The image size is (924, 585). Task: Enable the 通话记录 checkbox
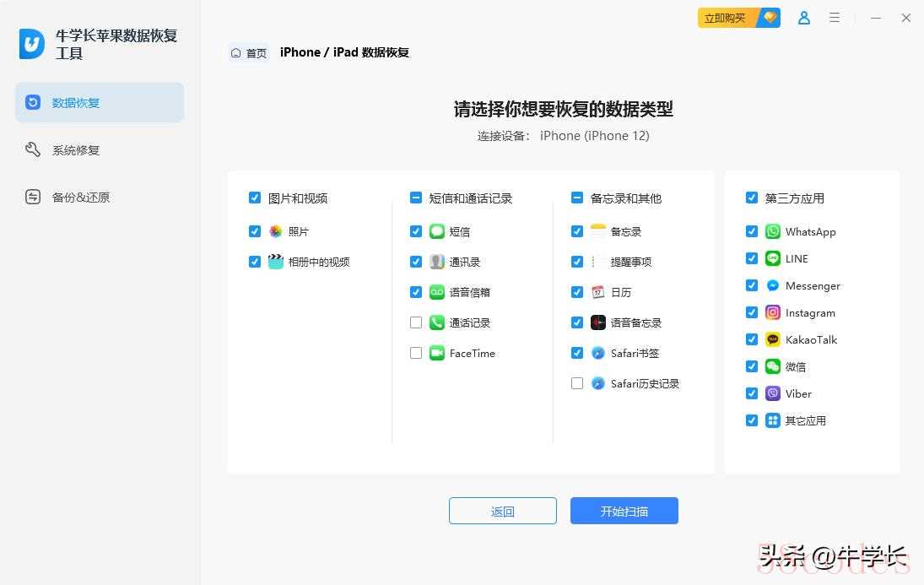[x=416, y=322]
